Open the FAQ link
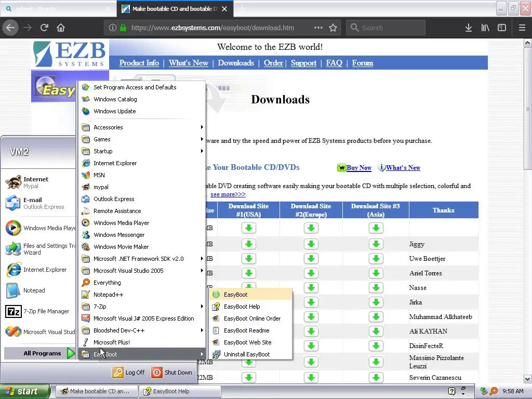Screen dimensions: 532x399 pos(334,63)
